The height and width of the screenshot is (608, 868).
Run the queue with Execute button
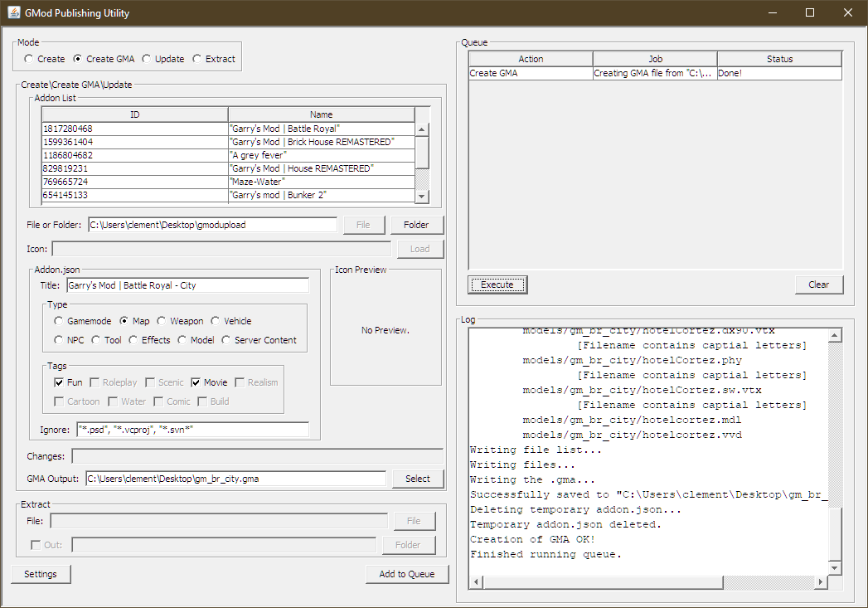[x=497, y=285]
